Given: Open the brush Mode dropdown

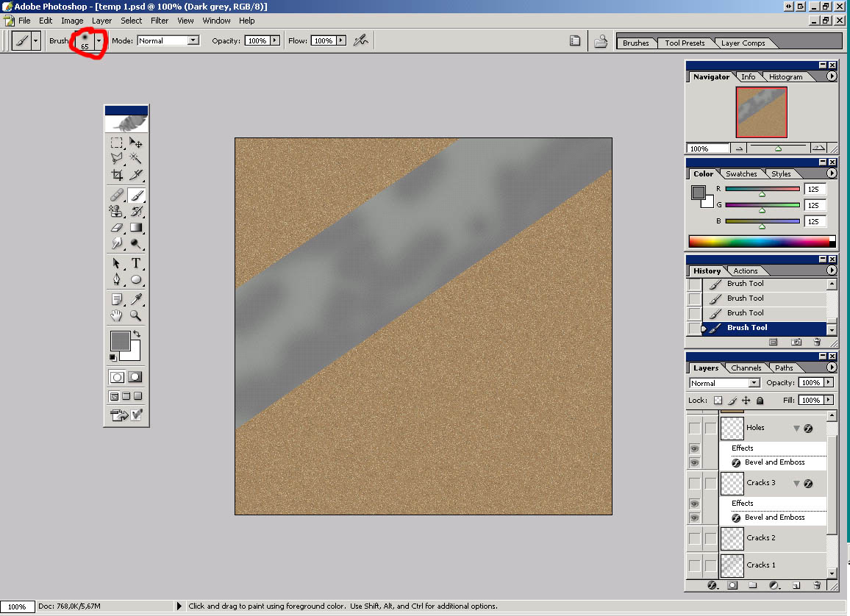Looking at the screenshot, I should (193, 40).
